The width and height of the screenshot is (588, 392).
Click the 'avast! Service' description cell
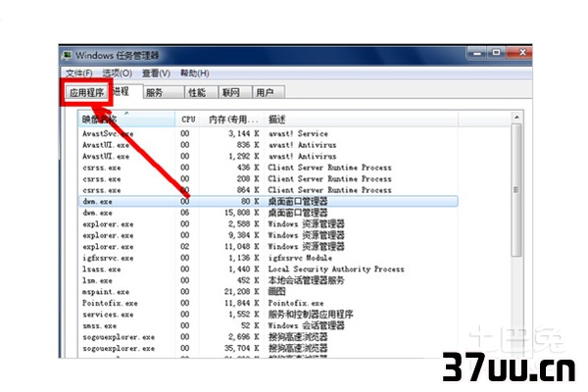pyautogui.click(x=298, y=133)
